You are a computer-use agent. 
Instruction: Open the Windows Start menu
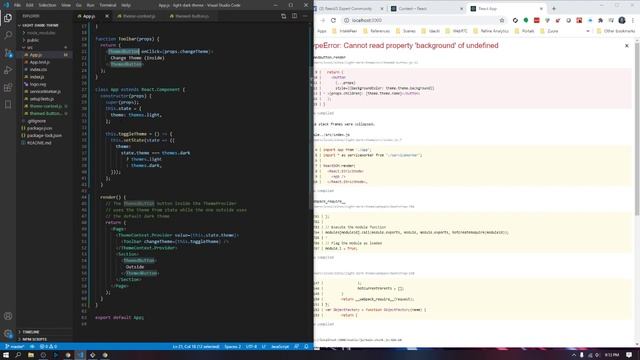6,355
